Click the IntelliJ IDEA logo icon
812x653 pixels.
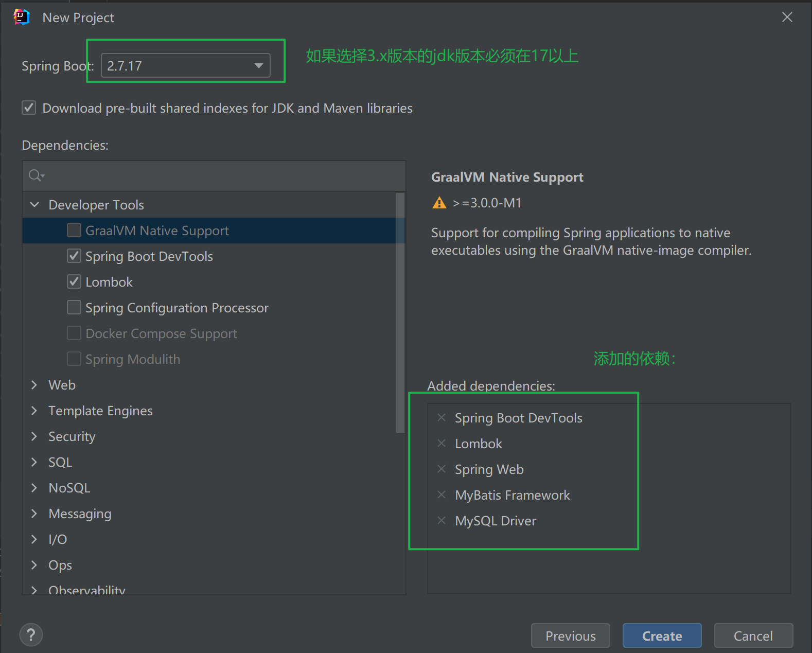[x=22, y=17]
